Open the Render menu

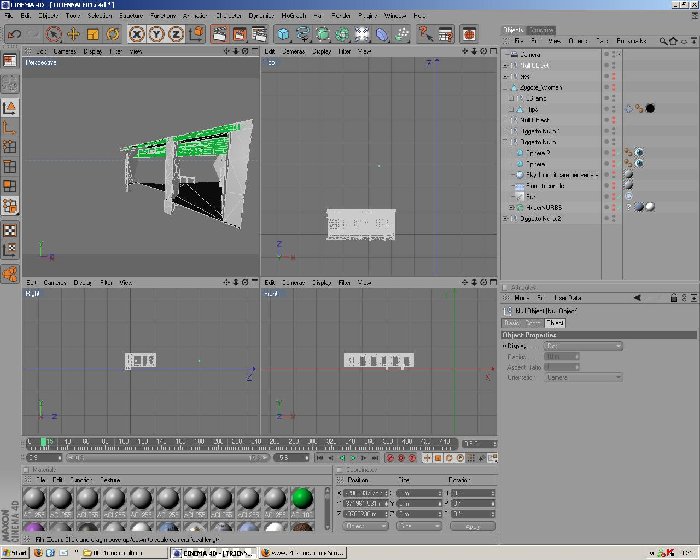341,16
